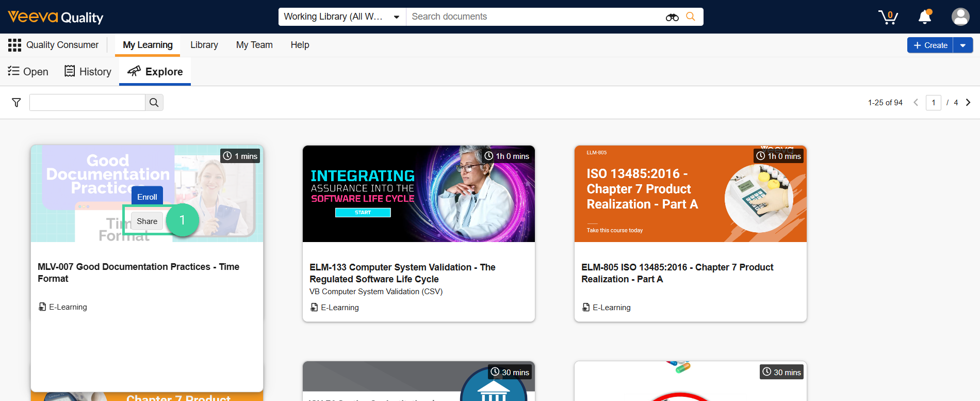Click the ISO 13485:2016 orange thumbnail
Viewport: 980px width, 401px height.
[691, 194]
